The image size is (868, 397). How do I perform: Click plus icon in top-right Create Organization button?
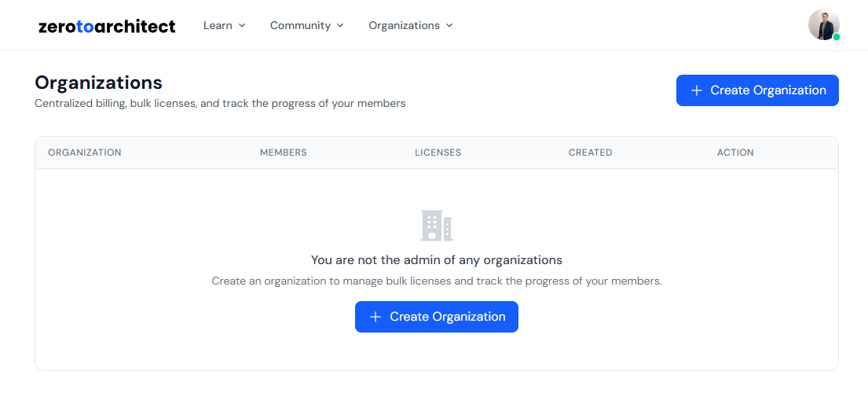[696, 90]
